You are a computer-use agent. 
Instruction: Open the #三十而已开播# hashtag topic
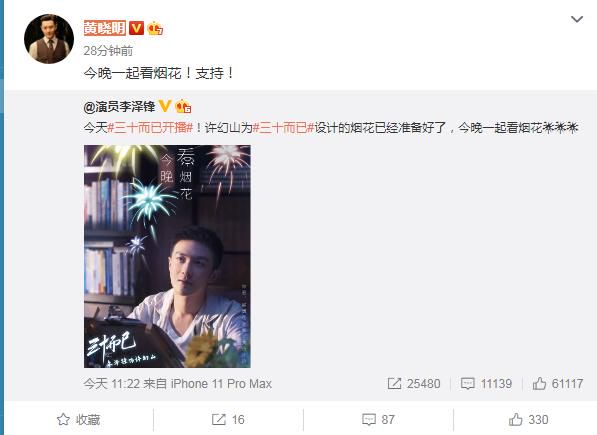coord(150,128)
